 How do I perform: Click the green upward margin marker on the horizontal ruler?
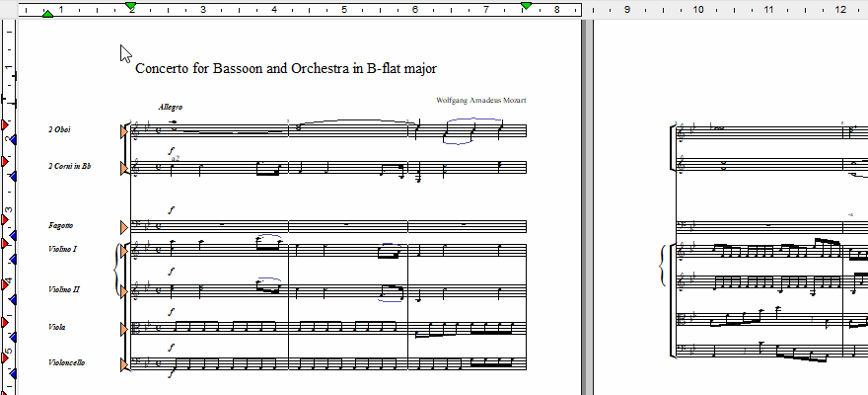[48, 13]
